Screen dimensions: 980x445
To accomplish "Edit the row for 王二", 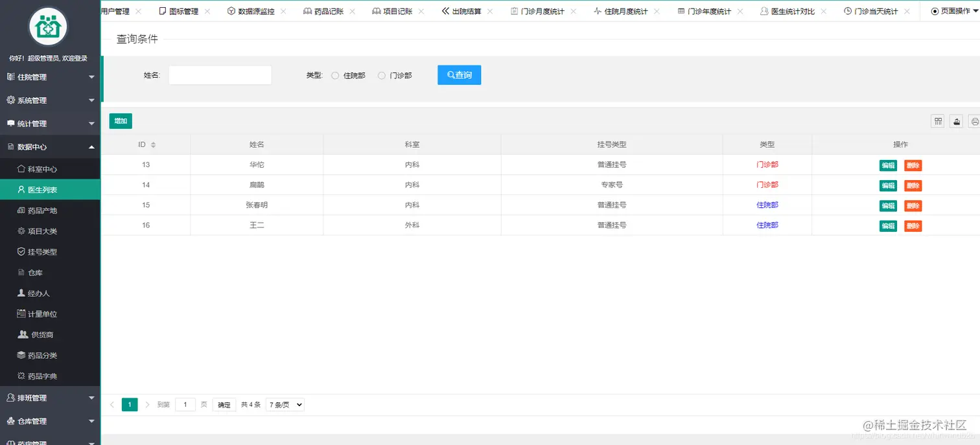I will coord(888,226).
